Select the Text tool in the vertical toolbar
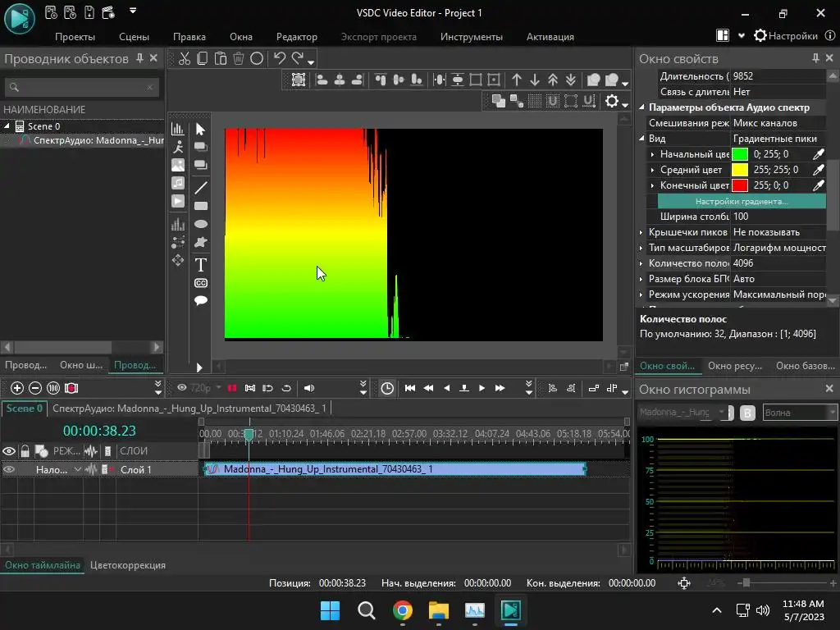The image size is (840, 630). point(200,264)
